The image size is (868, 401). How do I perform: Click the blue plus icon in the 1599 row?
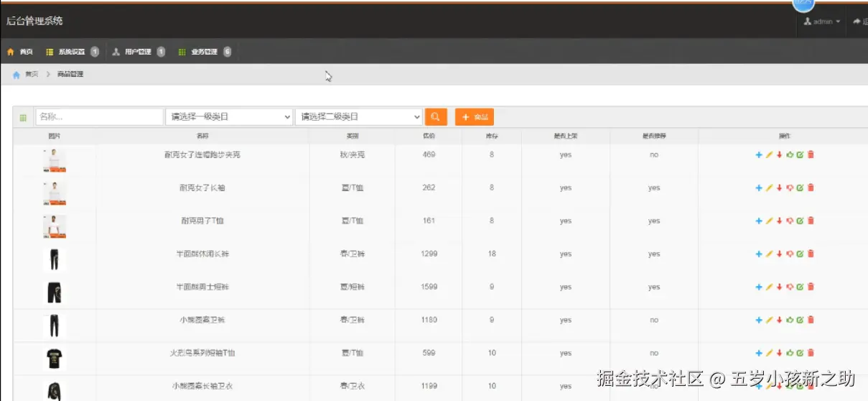(759, 287)
